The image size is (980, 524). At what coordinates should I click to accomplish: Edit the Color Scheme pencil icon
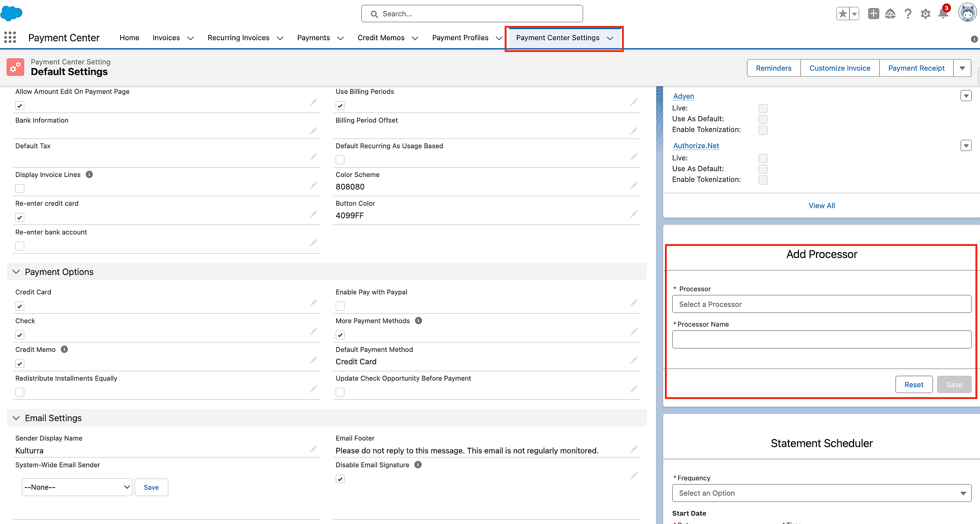point(634,185)
